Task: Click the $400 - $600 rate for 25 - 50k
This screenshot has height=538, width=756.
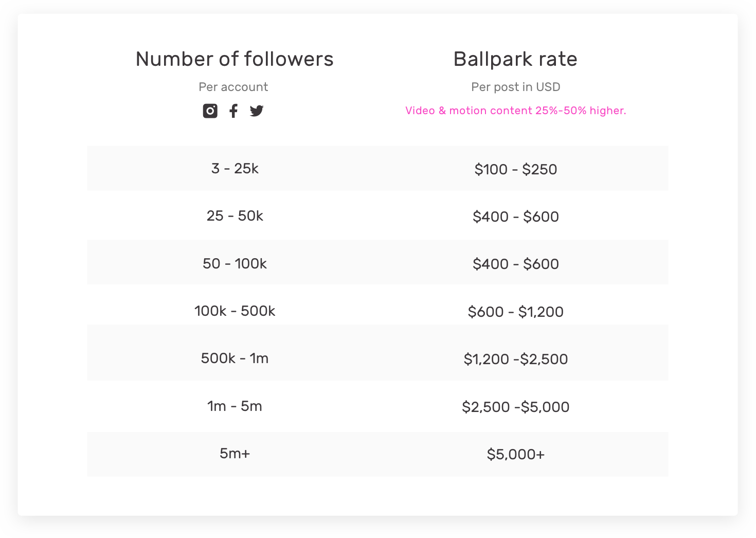Action: coord(515,217)
